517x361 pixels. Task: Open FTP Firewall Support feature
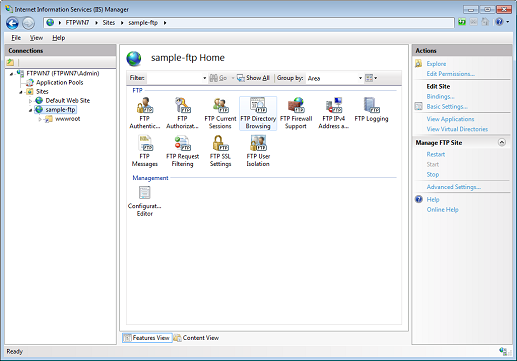[296, 113]
